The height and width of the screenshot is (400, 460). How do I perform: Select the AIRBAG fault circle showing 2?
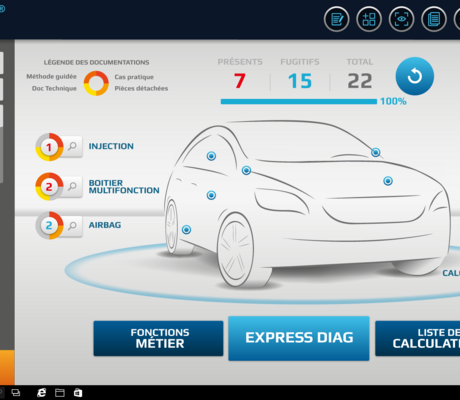(49, 226)
